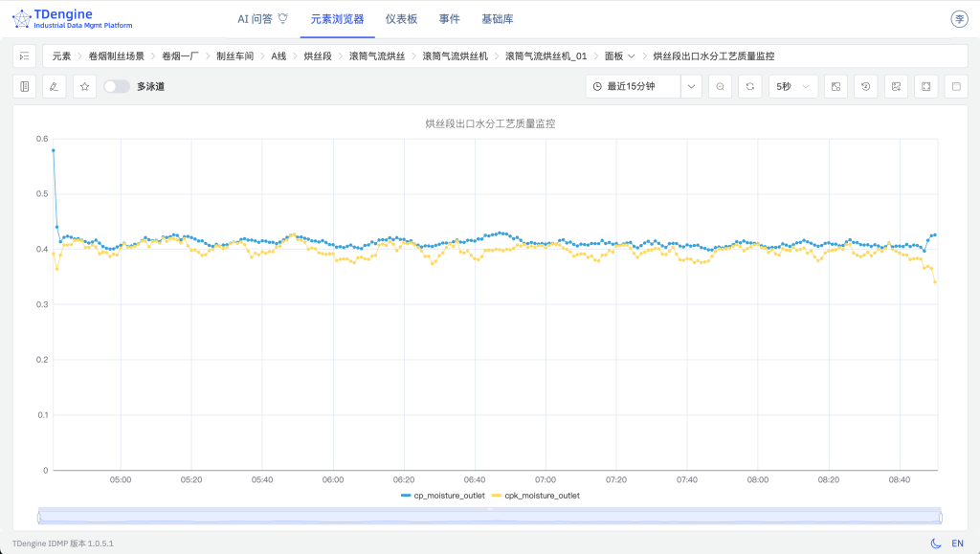The height and width of the screenshot is (554, 980).
Task: Open the 李 user avatar in the corner
Action: pyautogui.click(x=958, y=18)
